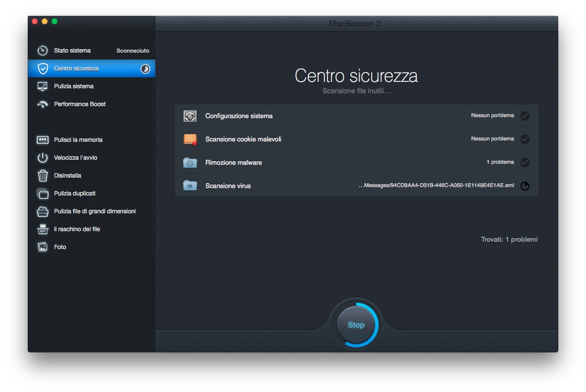Click the Centro sicurezza main heading
This screenshot has width=586, height=392.
tap(356, 76)
